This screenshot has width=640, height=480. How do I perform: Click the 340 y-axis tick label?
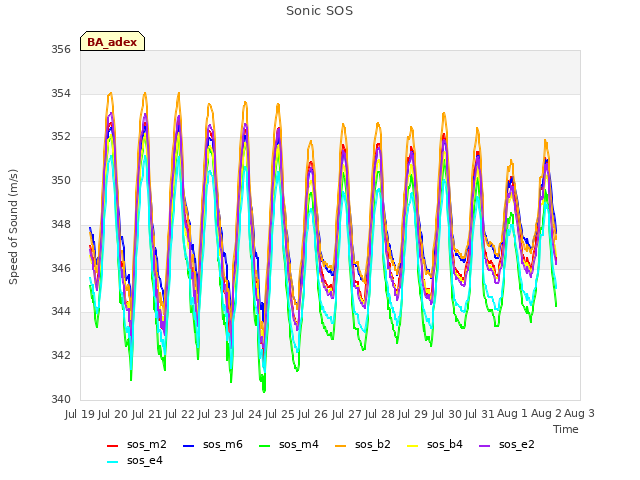(x=61, y=399)
